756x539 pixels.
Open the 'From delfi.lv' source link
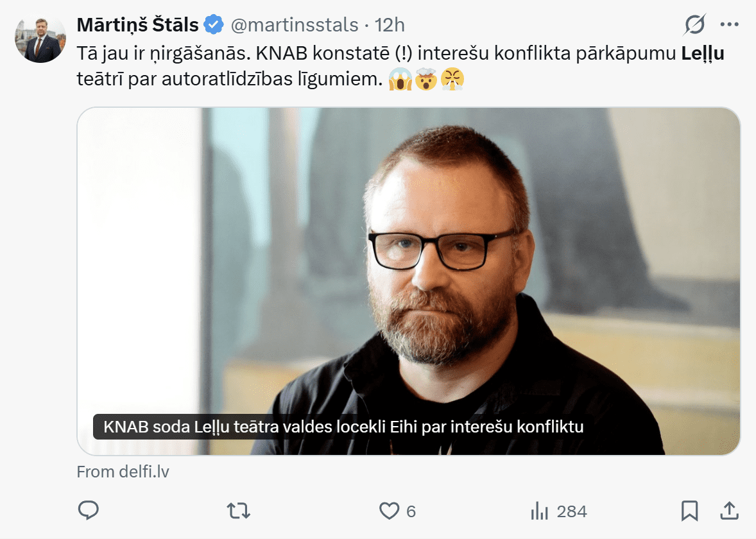click(x=123, y=472)
